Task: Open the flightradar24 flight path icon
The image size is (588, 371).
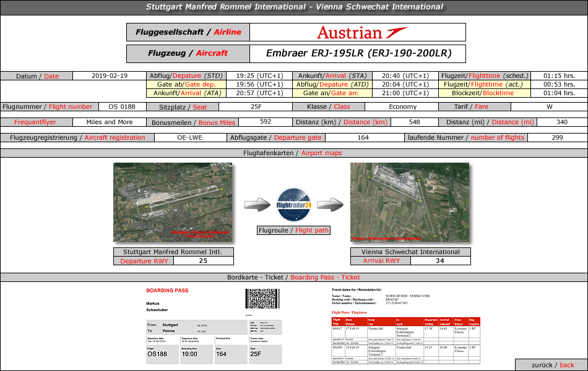Action: 294,203
